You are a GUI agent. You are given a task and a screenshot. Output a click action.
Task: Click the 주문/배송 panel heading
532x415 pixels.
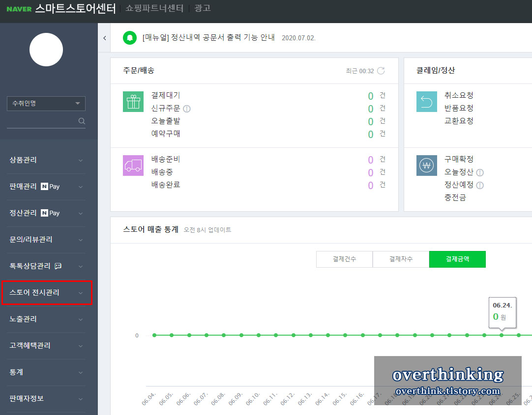139,70
